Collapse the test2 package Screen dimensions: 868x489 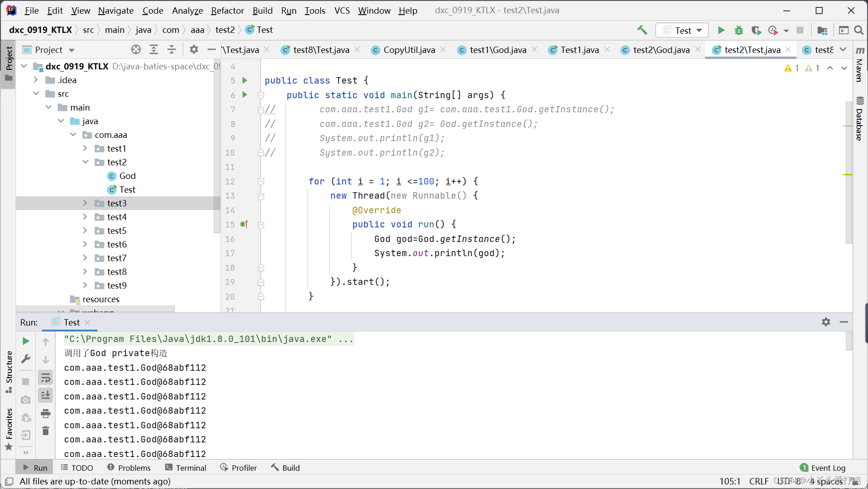tap(85, 162)
